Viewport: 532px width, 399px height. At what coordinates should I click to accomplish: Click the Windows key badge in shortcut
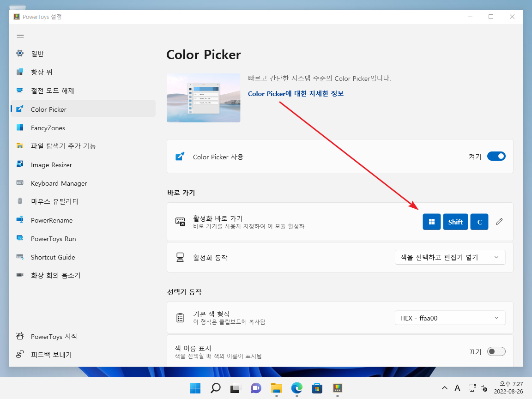click(x=432, y=222)
